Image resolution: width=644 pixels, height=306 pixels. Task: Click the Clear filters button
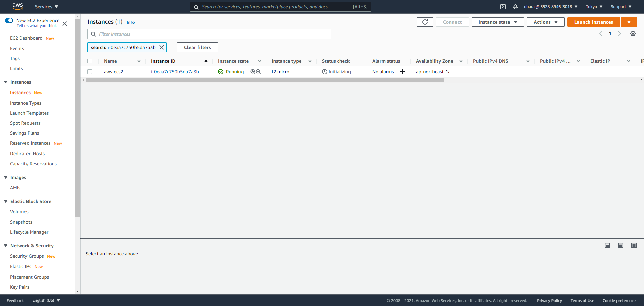(x=198, y=47)
